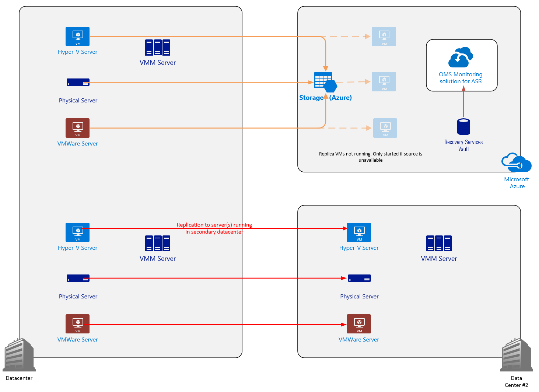The width and height of the screenshot is (539, 392).
Task: Click the OMS Monitoring cloud icon
Action: click(x=461, y=57)
